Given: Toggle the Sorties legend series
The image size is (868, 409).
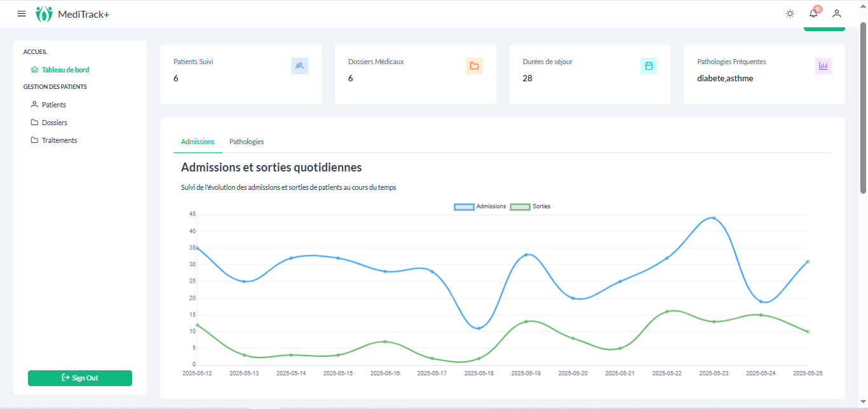Looking at the screenshot, I should (x=531, y=206).
